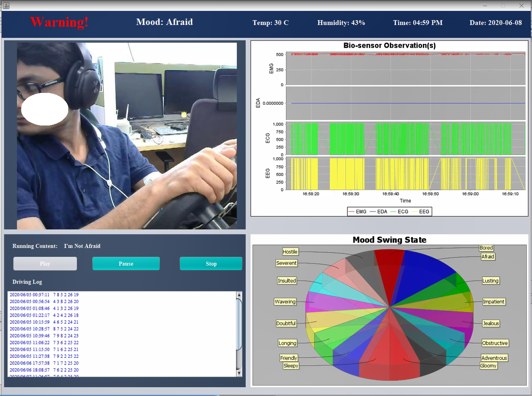The image size is (532, 396).
Task: Click the yellow EEG signal plot
Action: click(x=406, y=174)
